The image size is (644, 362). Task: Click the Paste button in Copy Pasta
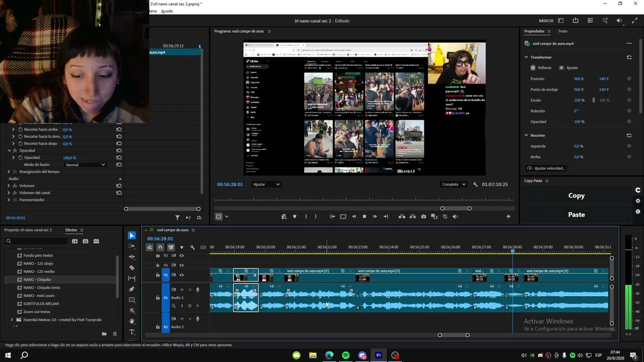point(577,215)
